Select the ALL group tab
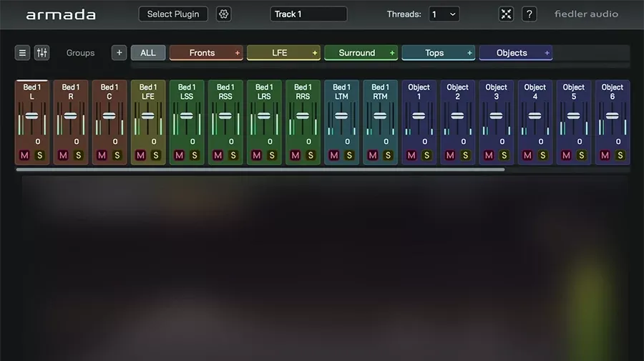 point(148,52)
